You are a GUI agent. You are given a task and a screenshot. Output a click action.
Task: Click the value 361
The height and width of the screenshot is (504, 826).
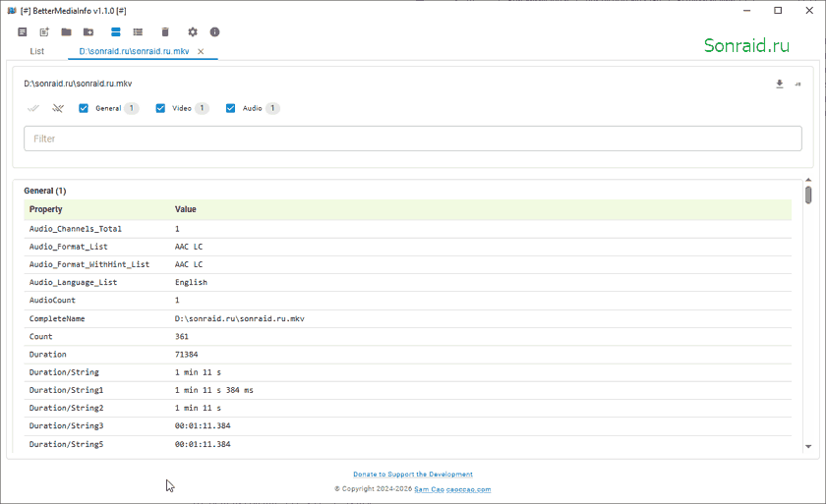tap(182, 337)
